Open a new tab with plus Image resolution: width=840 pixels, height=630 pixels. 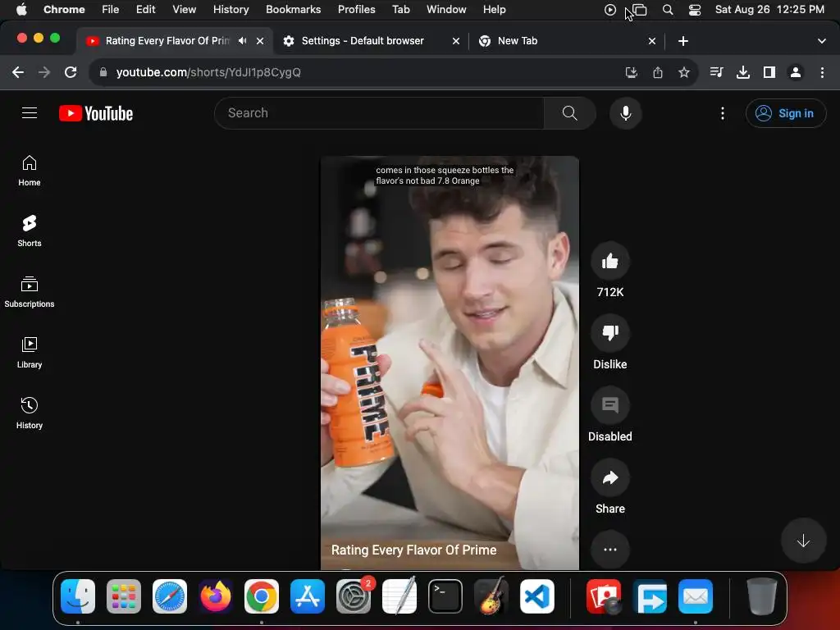[x=682, y=41]
